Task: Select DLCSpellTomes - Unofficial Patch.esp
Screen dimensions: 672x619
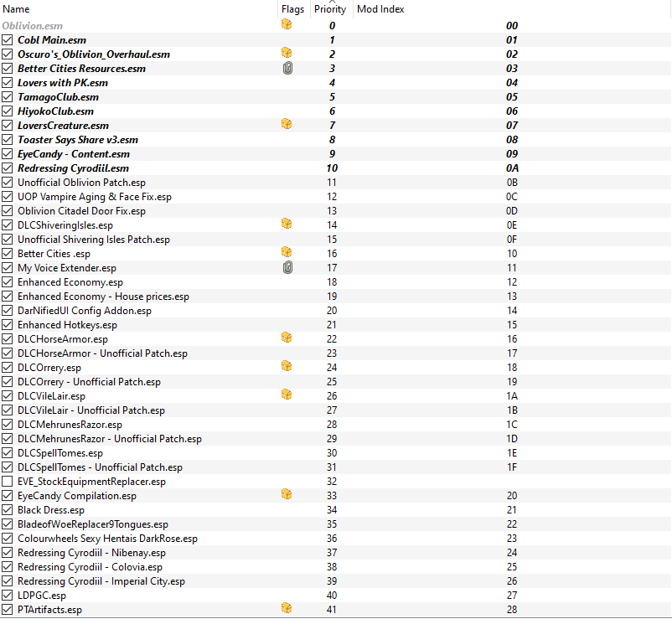Action: click(101, 467)
